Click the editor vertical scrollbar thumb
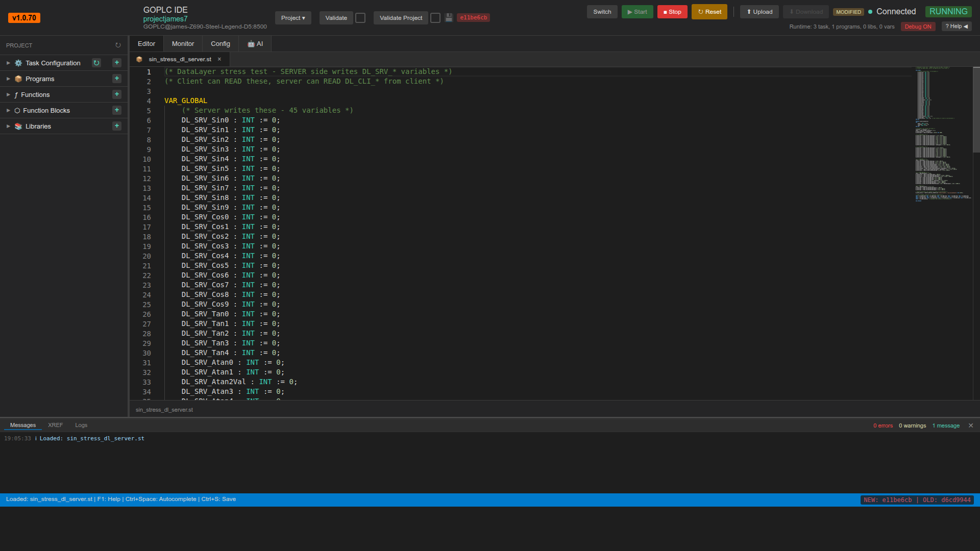Image resolution: width=980 pixels, height=551 pixels. click(x=976, y=110)
